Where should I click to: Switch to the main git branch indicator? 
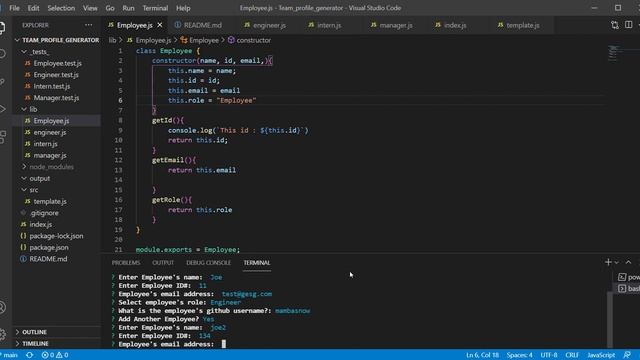[10, 355]
